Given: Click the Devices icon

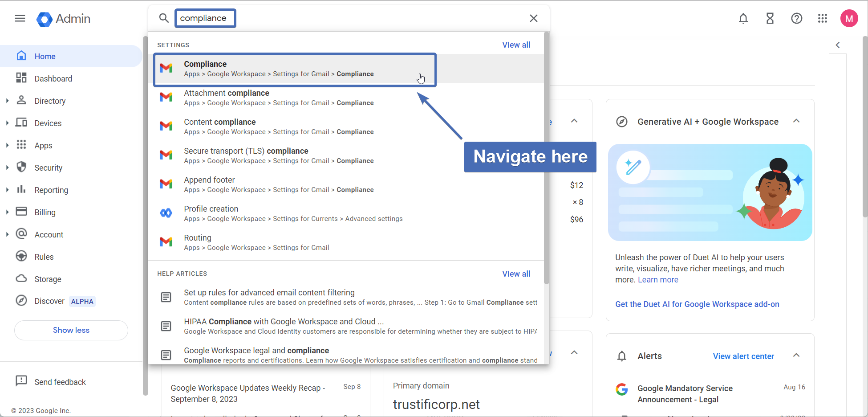Looking at the screenshot, I should 21,122.
